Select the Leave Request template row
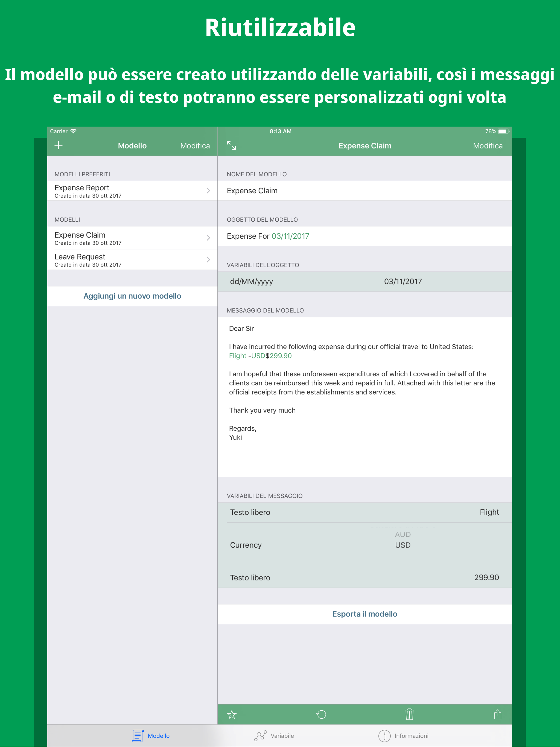The height and width of the screenshot is (747, 560). 132,260
